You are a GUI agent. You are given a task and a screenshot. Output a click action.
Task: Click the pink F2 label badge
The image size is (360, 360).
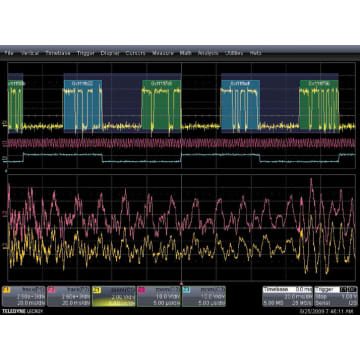click(x=52, y=290)
